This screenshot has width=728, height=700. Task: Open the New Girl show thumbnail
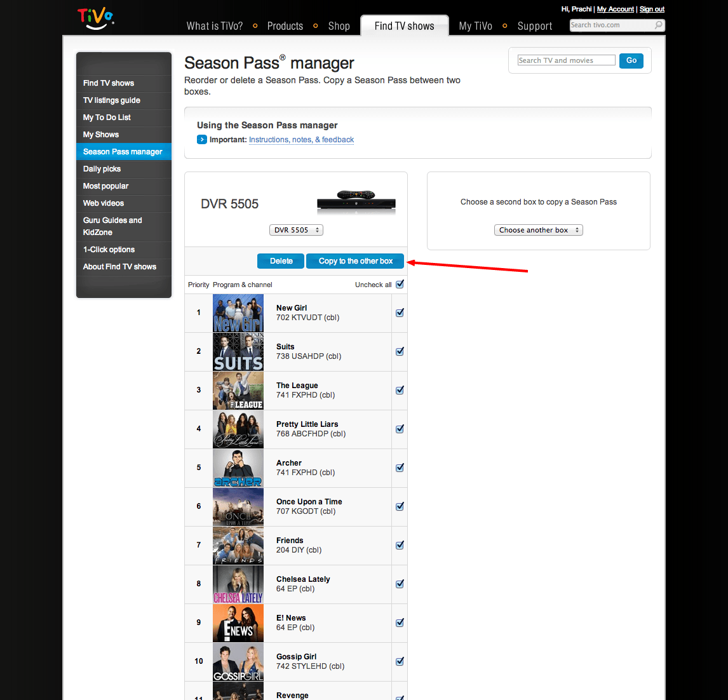tap(238, 313)
